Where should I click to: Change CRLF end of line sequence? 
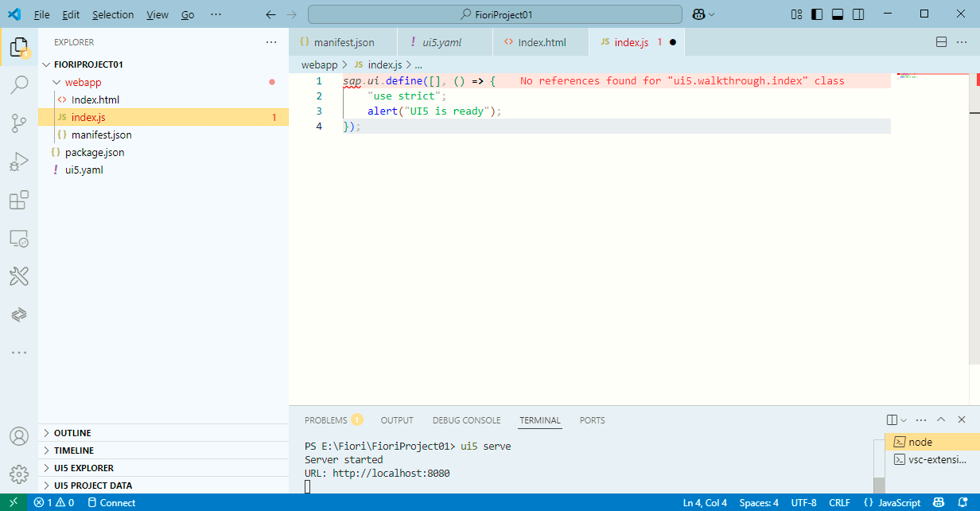point(839,502)
